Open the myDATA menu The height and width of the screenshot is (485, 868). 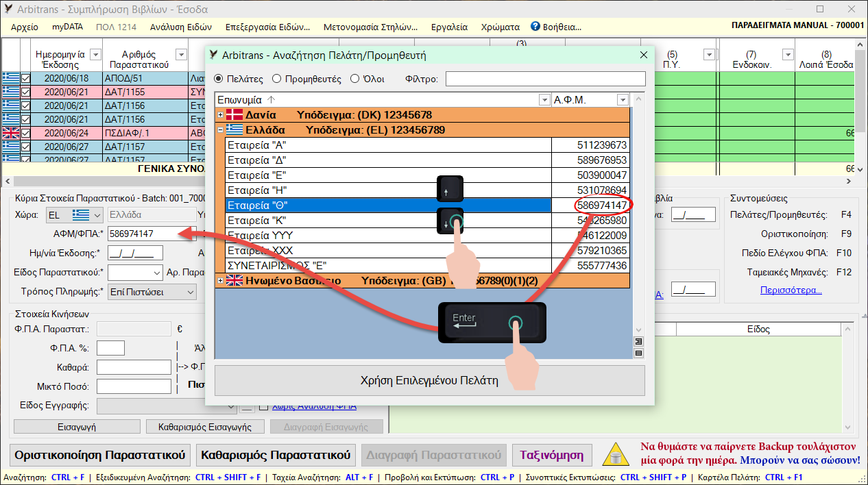[67, 27]
